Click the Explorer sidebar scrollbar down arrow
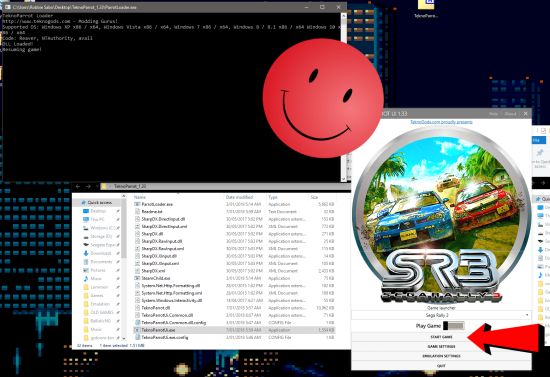Screen dimensions: 550x377 point(123,338)
